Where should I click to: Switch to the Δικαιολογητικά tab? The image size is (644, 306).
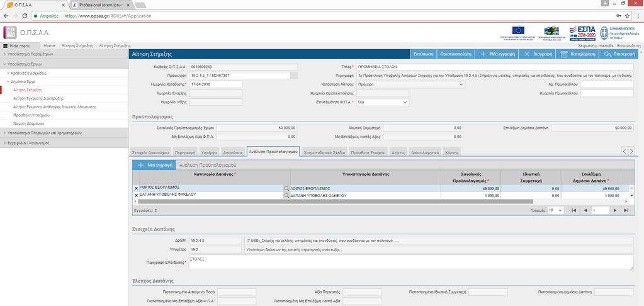425,152
